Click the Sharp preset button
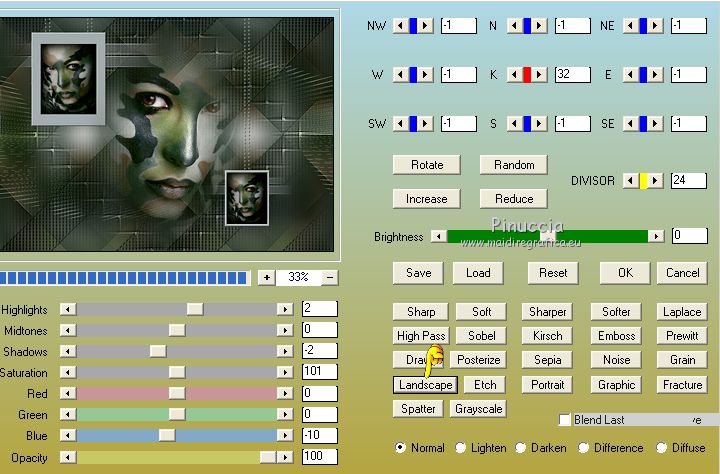This screenshot has width=720, height=474. pyautogui.click(x=421, y=312)
